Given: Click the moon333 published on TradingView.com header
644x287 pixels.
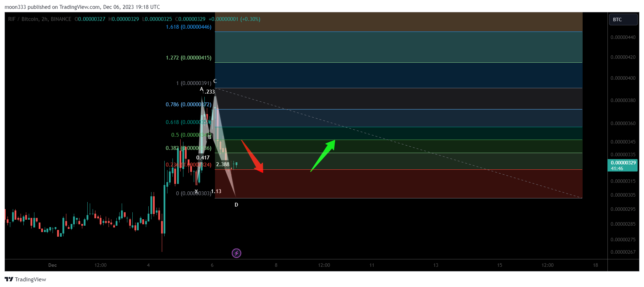Looking at the screenshot, I should point(82,7).
